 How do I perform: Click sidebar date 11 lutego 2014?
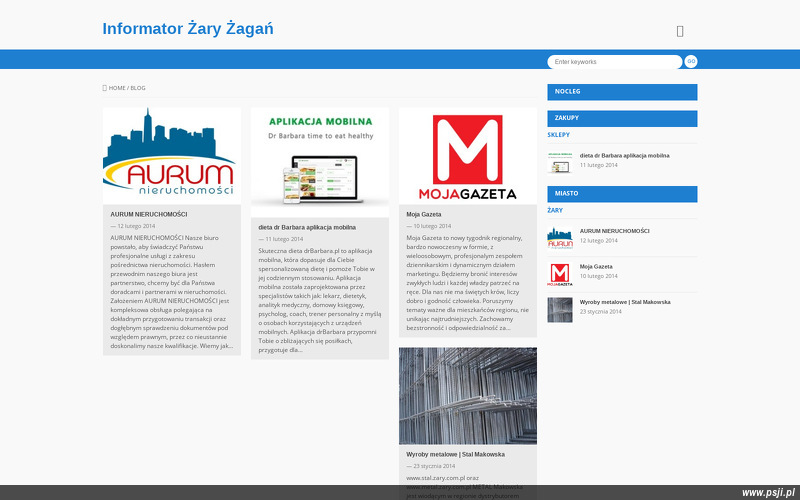598,165
